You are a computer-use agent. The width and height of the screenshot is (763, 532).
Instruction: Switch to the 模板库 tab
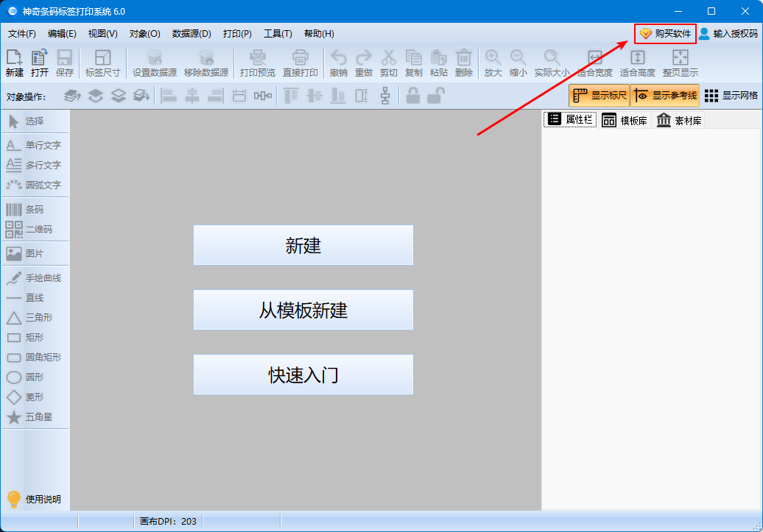coord(625,120)
